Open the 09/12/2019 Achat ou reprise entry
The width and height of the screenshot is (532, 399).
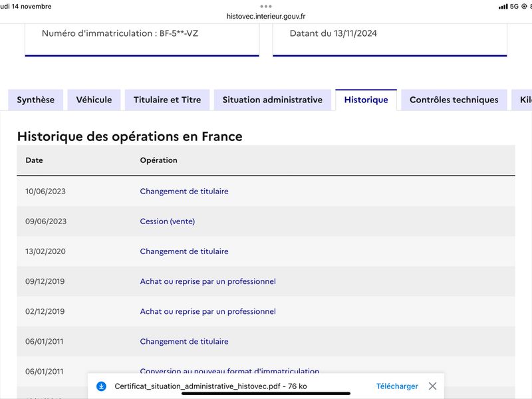207,281
